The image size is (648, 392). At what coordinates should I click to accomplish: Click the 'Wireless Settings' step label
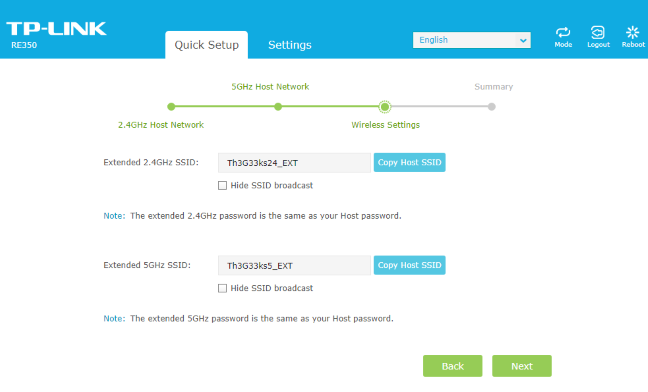click(x=386, y=125)
